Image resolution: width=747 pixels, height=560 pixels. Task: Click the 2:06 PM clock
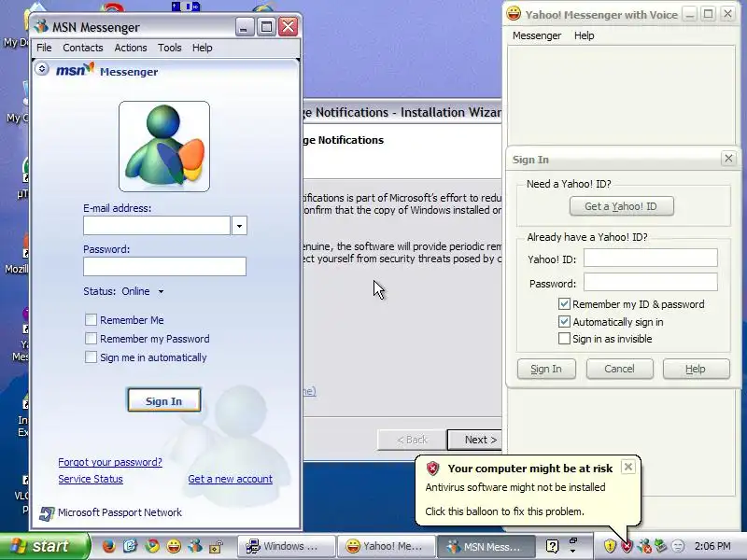712,546
